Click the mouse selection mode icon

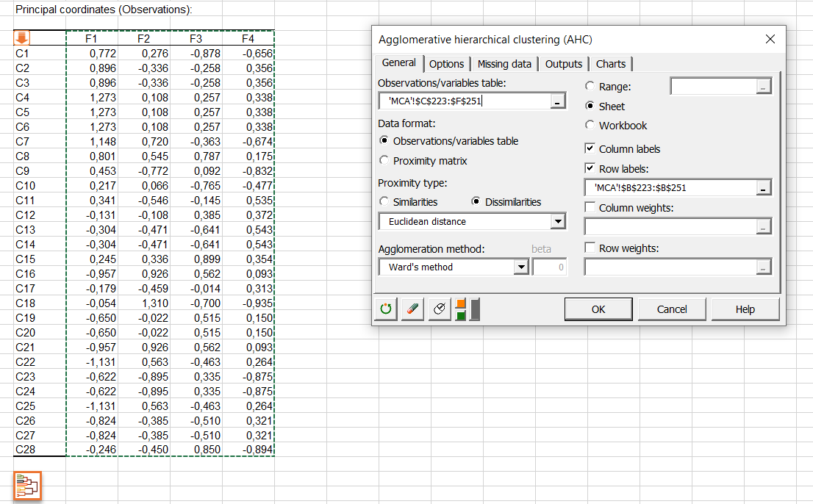(x=439, y=309)
